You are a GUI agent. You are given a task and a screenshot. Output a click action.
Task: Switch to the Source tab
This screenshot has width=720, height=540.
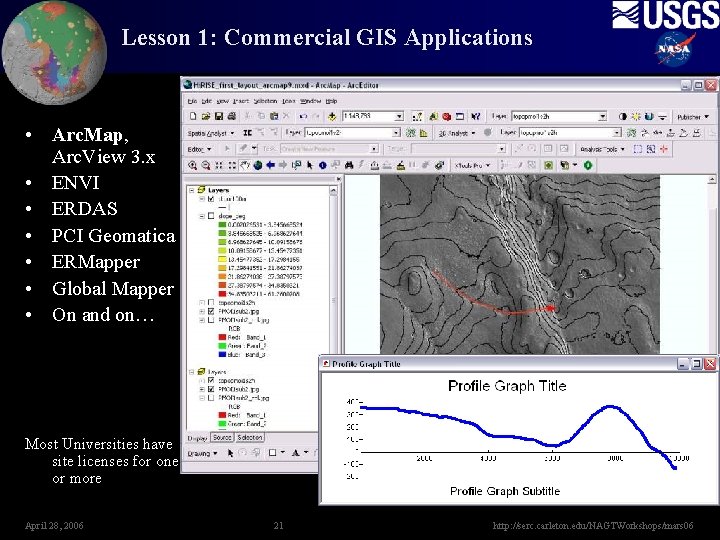(x=222, y=438)
